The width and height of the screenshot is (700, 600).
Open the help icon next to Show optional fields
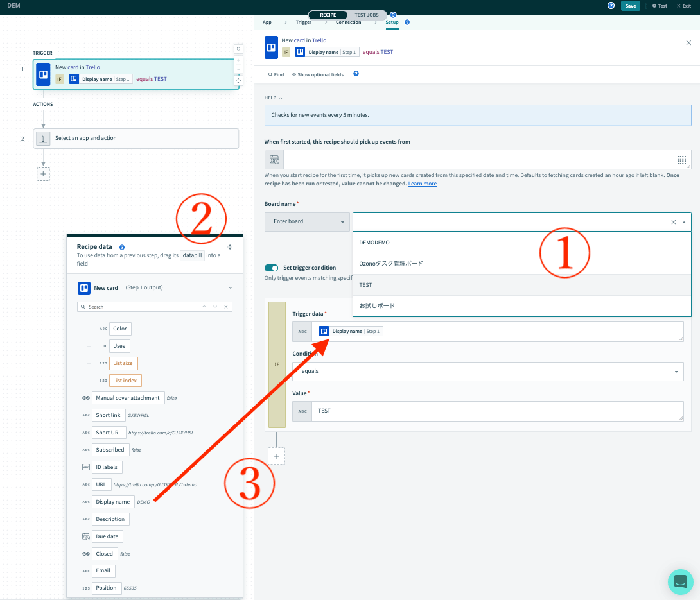coord(356,74)
